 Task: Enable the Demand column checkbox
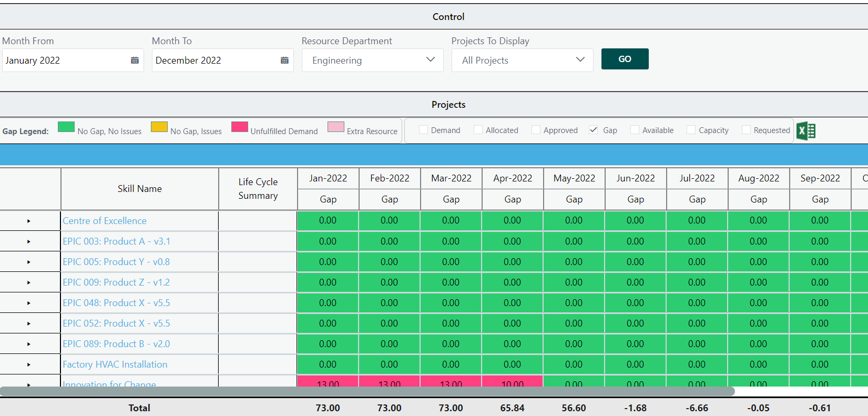[x=423, y=130]
